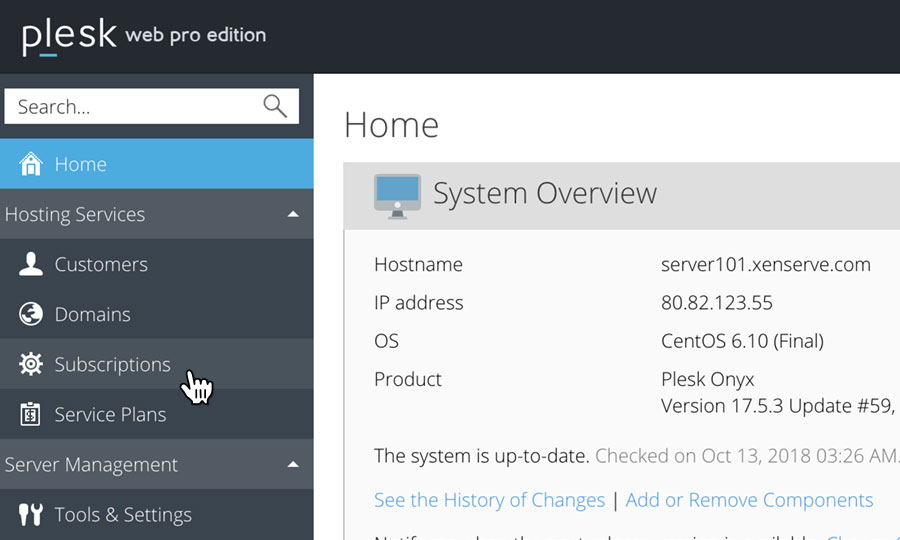
Task: Click the search magnifier icon
Action: pos(275,106)
